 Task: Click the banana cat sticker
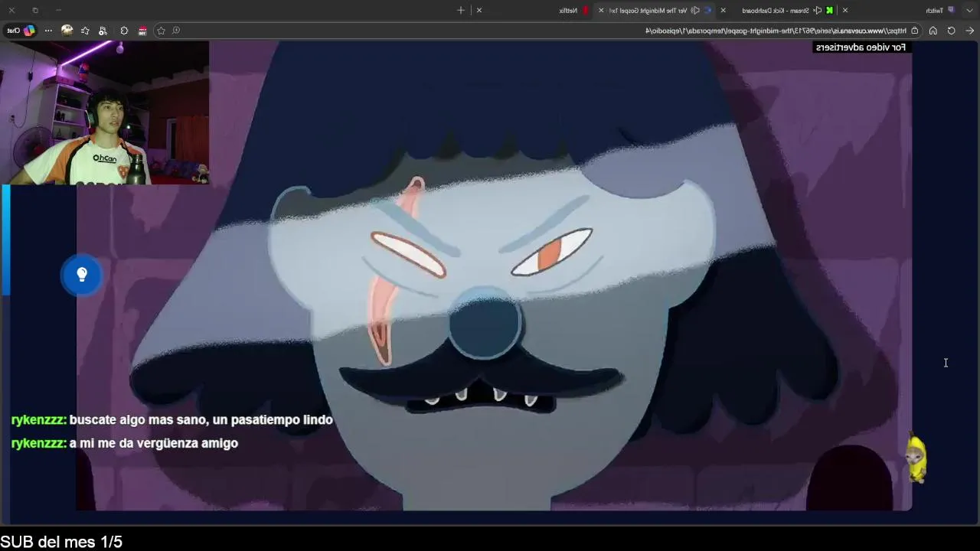click(x=916, y=457)
